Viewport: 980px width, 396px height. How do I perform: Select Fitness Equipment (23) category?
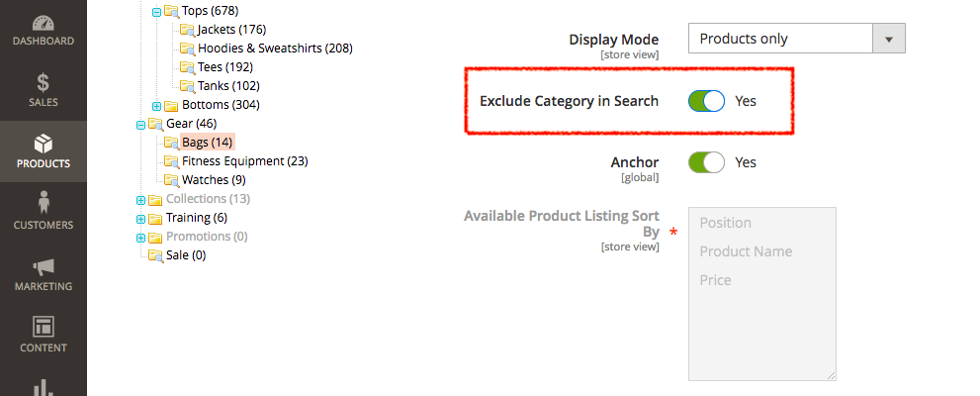244,161
